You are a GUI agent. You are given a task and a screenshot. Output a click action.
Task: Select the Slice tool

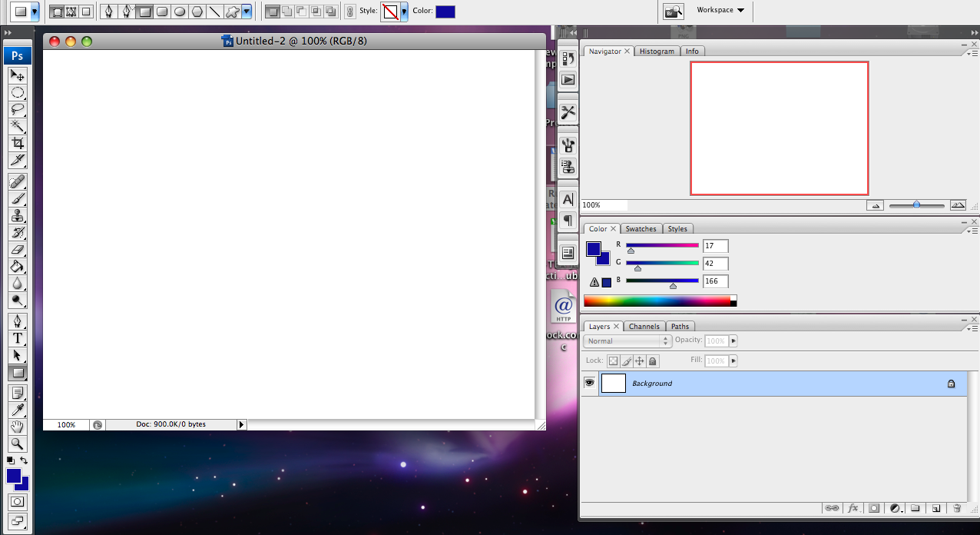[x=17, y=160]
